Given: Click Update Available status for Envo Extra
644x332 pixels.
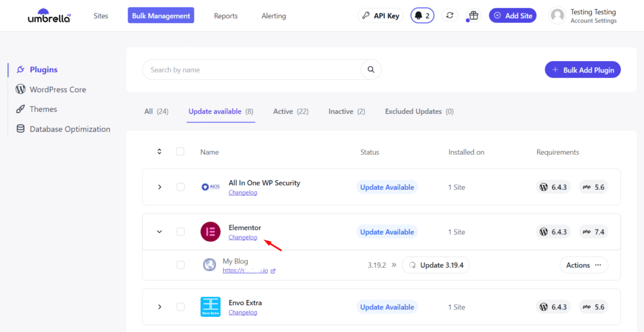Looking at the screenshot, I should pyautogui.click(x=387, y=306).
